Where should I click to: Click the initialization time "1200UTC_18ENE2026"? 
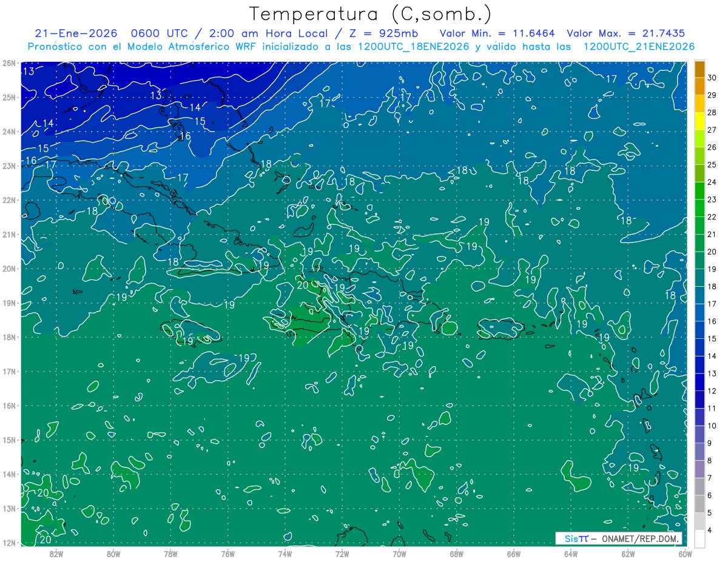pyautogui.click(x=413, y=47)
